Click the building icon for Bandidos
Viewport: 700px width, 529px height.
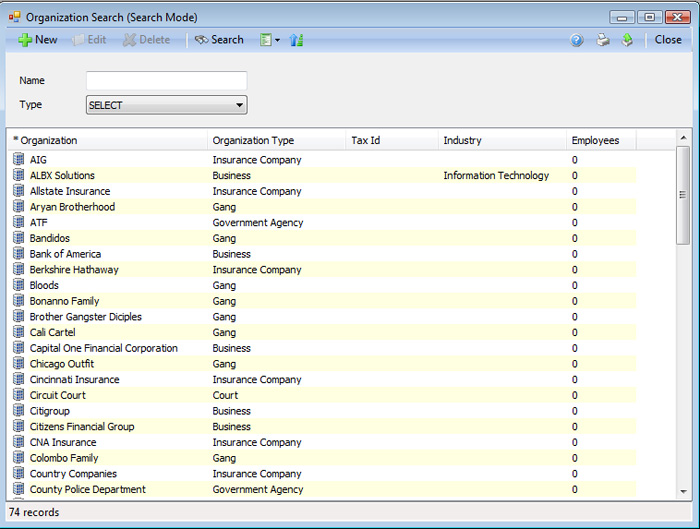18,238
